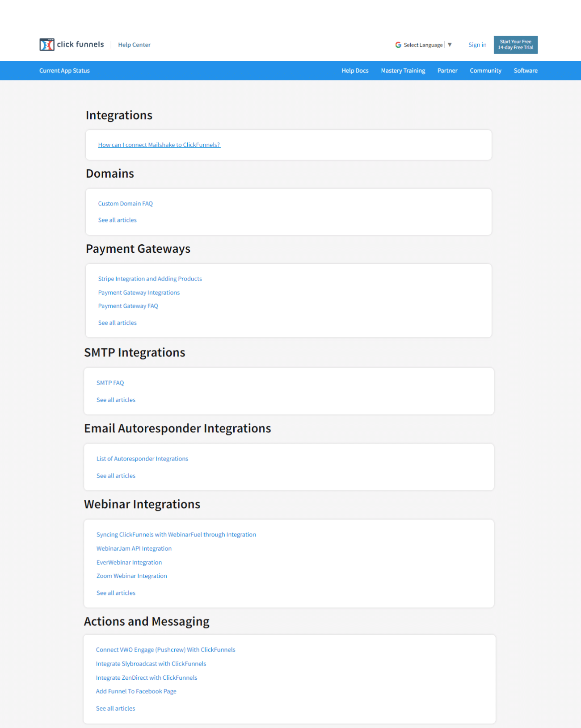581x728 pixels.
Task: Click the Integrations section heading
Action: pos(119,115)
